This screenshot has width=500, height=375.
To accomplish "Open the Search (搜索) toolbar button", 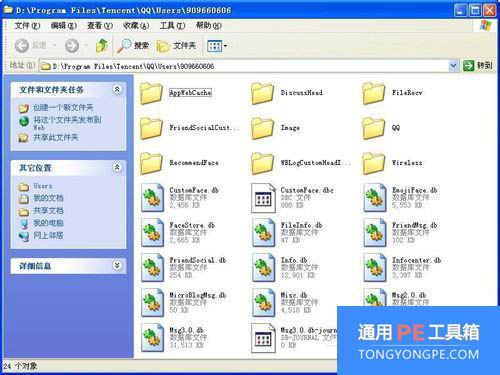I will pyautogui.click(x=133, y=46).
